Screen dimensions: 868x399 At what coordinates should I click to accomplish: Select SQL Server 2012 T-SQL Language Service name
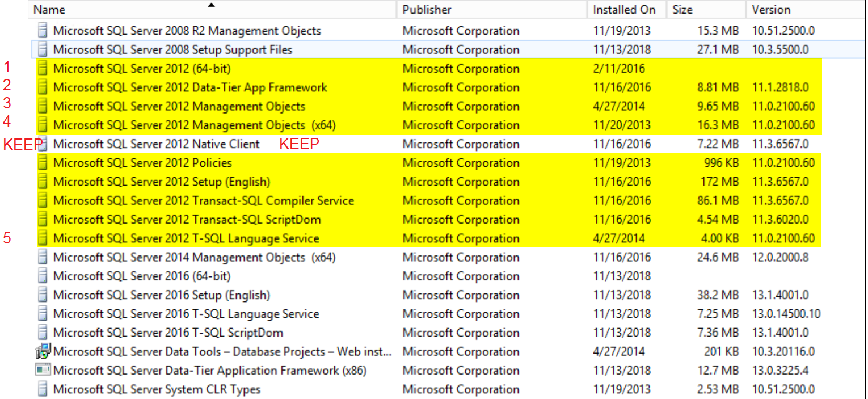point(186,238)
